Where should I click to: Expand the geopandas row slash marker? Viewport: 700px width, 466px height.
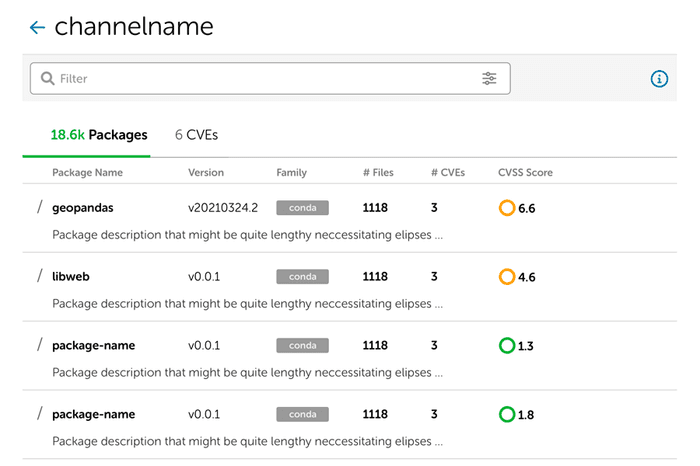coord(40,207)
